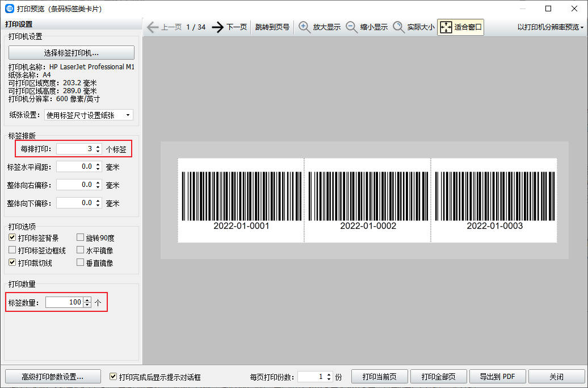Close the window with title bar X

[574, 9]
